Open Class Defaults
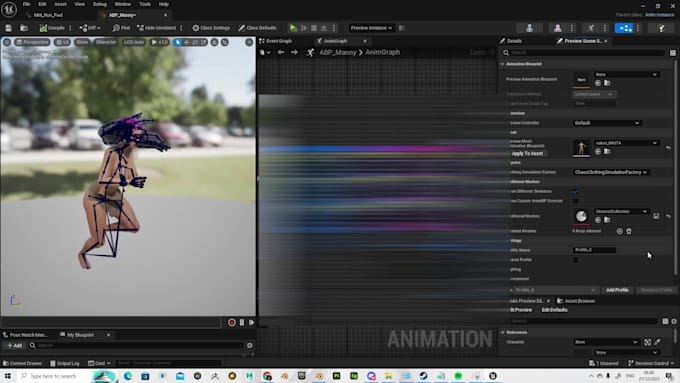Image resolution: width=680 pixels, height=383 pixels. [x=257, y=28]
